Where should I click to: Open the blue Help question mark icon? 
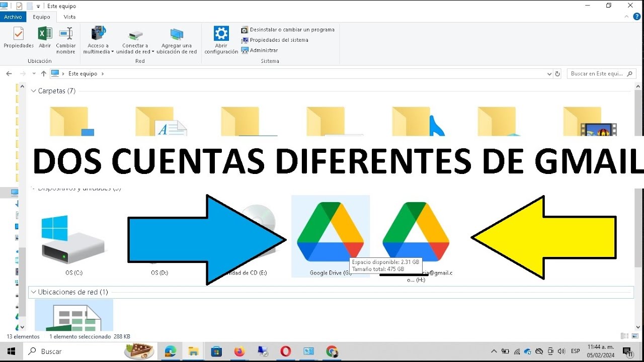click(x=636, y=17)
